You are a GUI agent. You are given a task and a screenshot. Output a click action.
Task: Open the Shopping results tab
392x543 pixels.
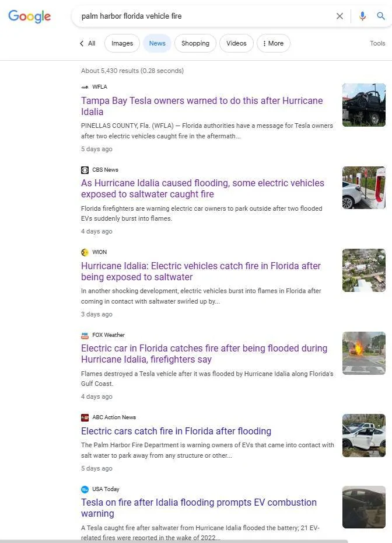click(x=195, y=43)
